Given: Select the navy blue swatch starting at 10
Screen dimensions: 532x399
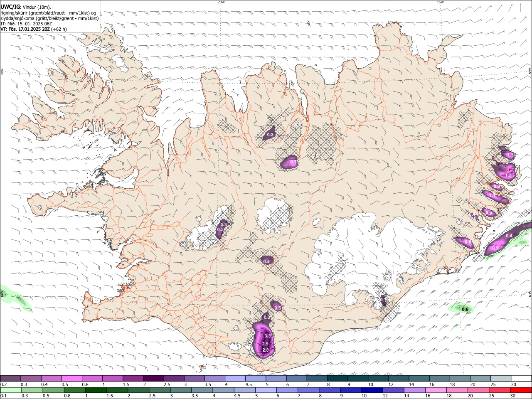Looking at the screenshot, I should [x=372, y=390].
